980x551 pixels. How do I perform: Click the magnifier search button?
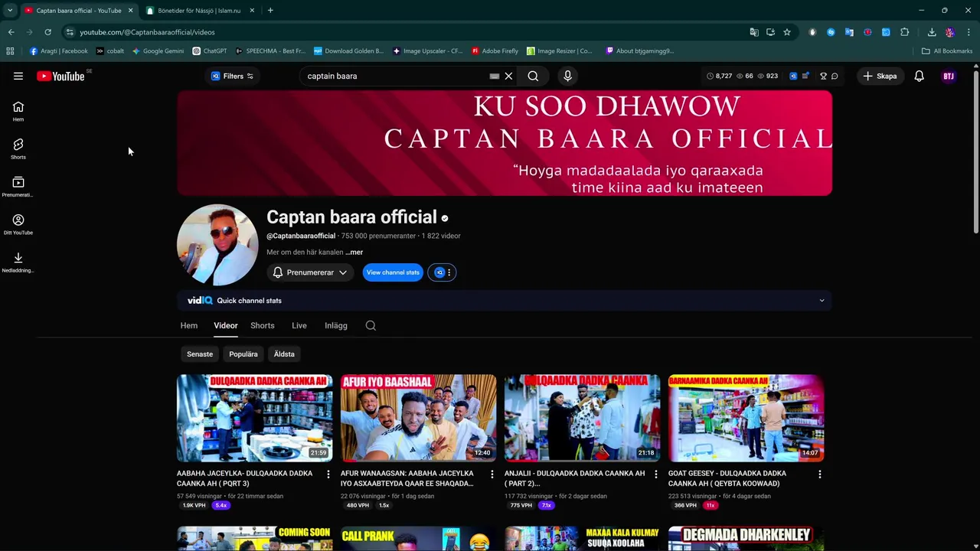533,76
